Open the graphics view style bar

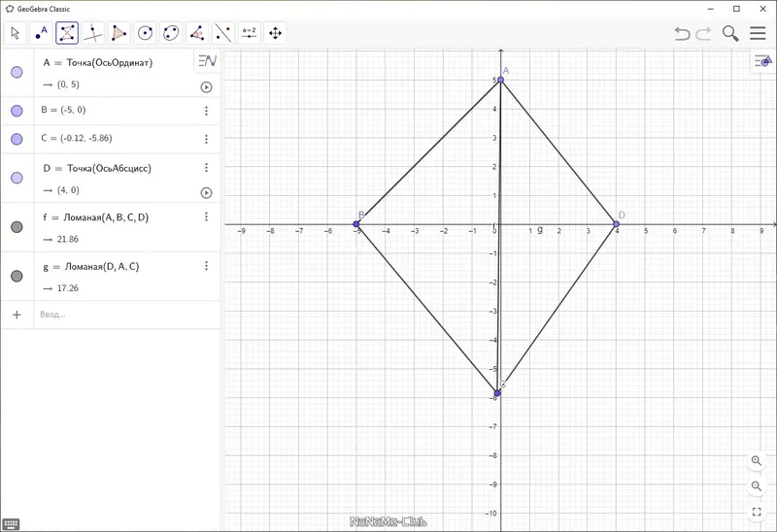coord(762,61)
